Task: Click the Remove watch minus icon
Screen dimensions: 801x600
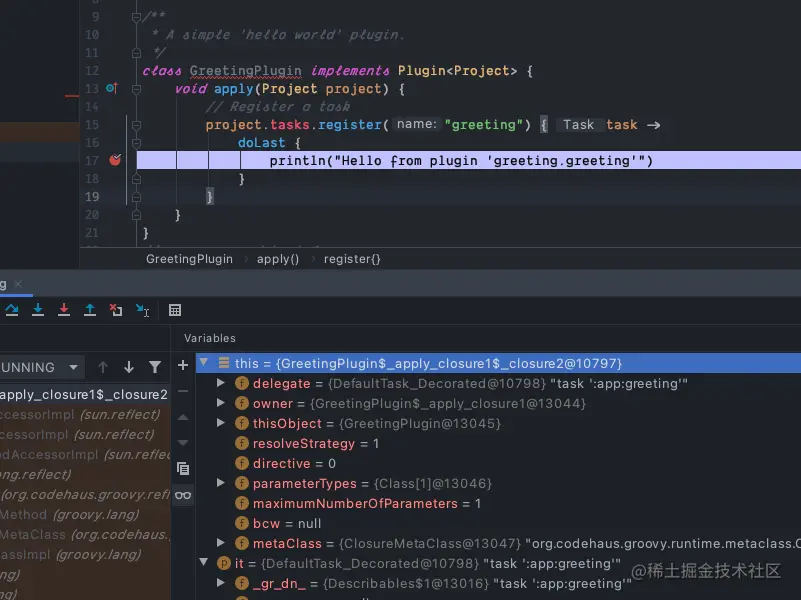Action: pyautogui.click(x=183, y=391)
